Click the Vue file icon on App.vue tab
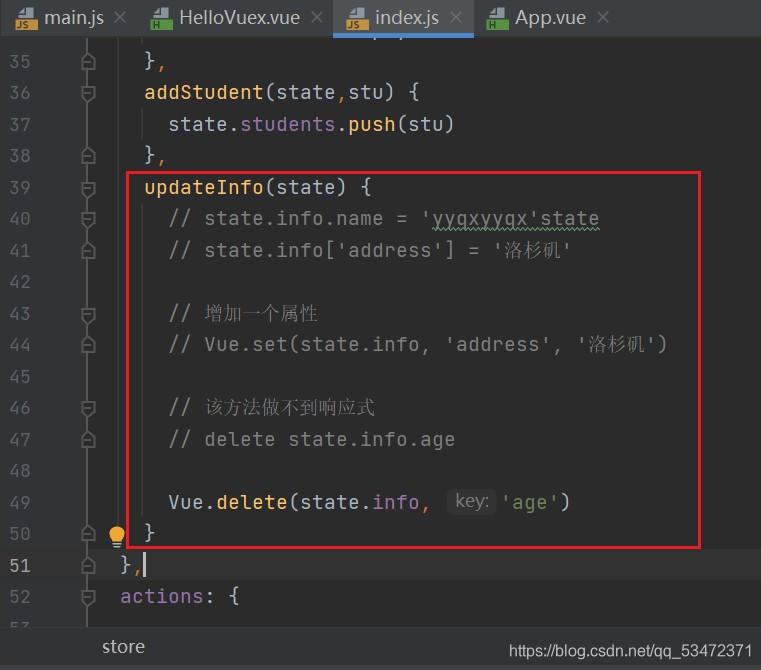 497,19
